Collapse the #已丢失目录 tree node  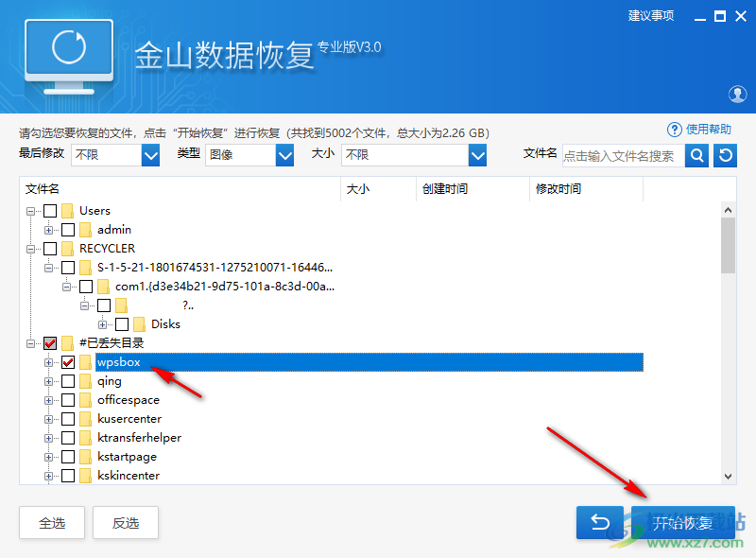pyautogui.click(x=31, y=343)
